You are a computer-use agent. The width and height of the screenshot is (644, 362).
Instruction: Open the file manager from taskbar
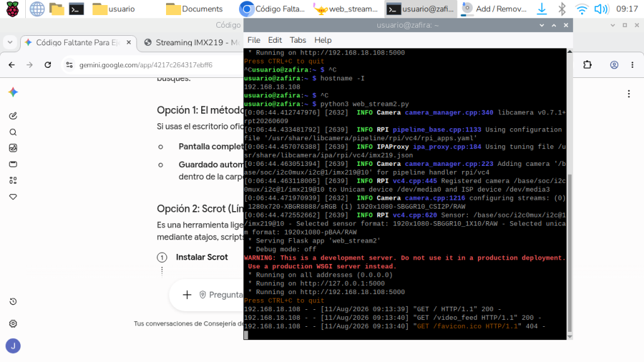click(x=57, y=9)
